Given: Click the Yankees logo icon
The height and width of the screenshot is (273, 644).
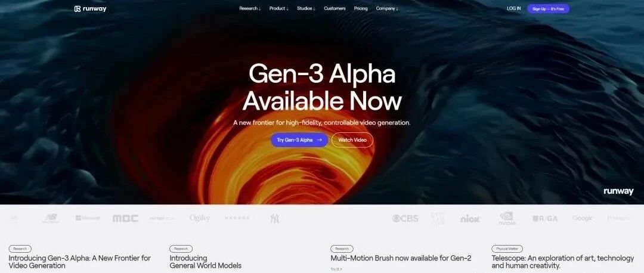Looking at the screenshot, I should click(x=274, y=218).
